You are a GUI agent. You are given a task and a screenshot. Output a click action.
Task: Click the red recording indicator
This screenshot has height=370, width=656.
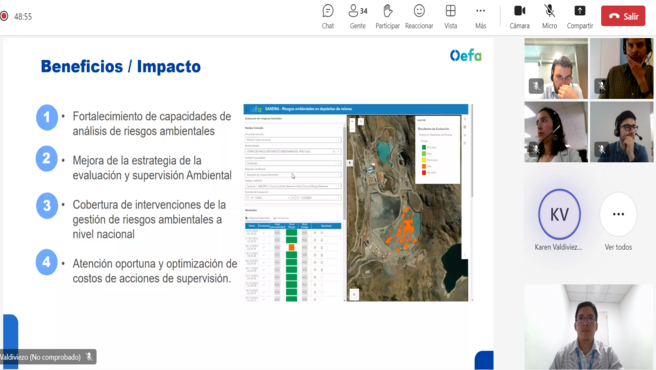pos(4,16)
